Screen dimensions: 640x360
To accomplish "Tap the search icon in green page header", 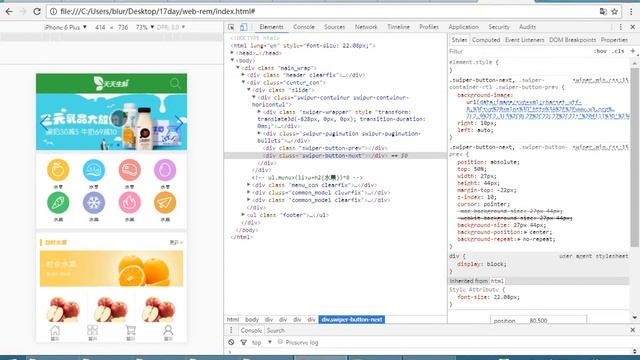I will click(175, 84).
